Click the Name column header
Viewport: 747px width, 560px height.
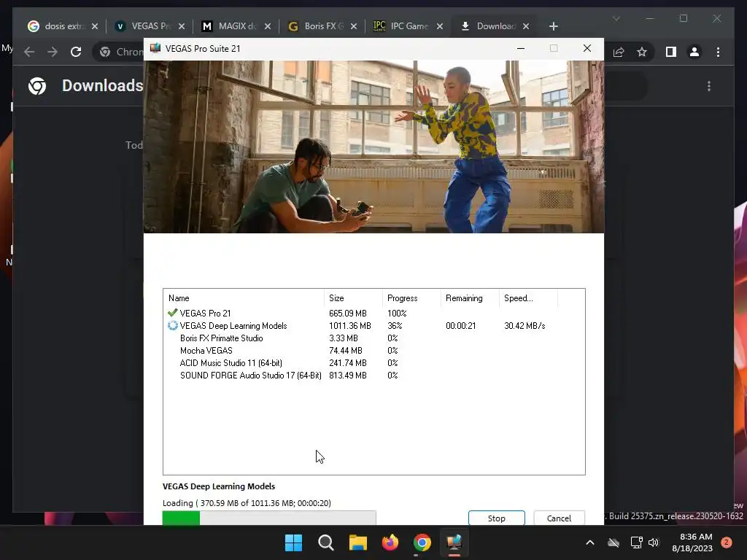(x=244, y=298)
